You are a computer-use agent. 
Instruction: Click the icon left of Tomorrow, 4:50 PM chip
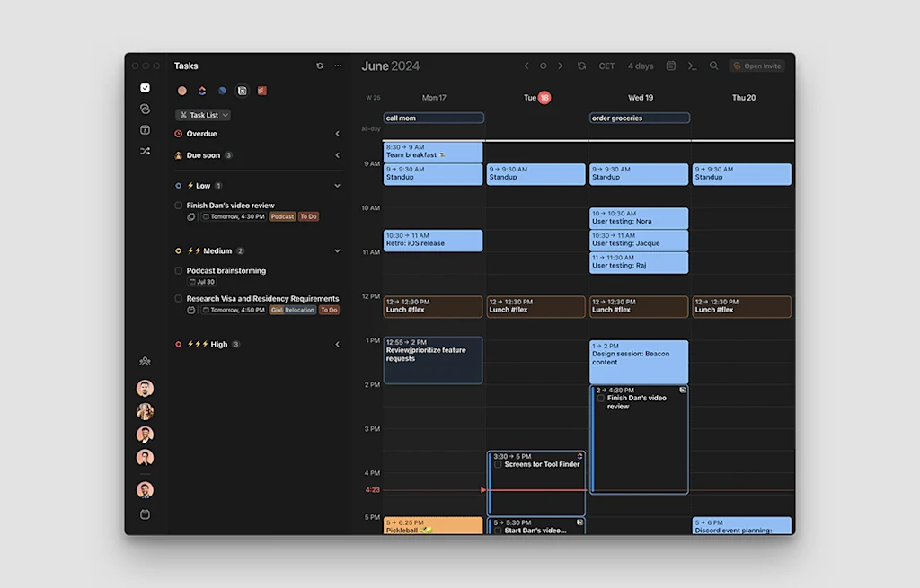pos(191,310)
